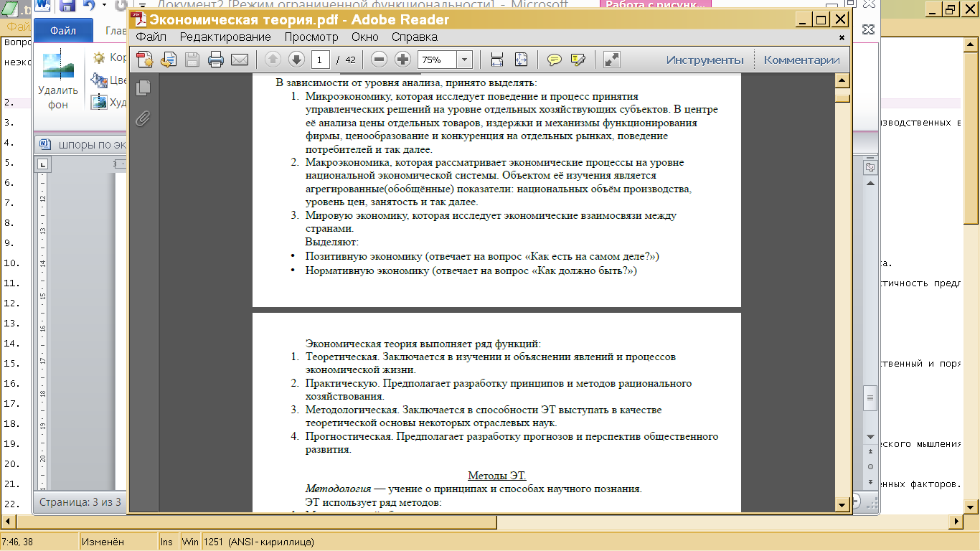Image resolution: width=980 pixels, height=551 pixels.
Task: Open Файл menu in Adobe Reader
Action: click(151, 37)
